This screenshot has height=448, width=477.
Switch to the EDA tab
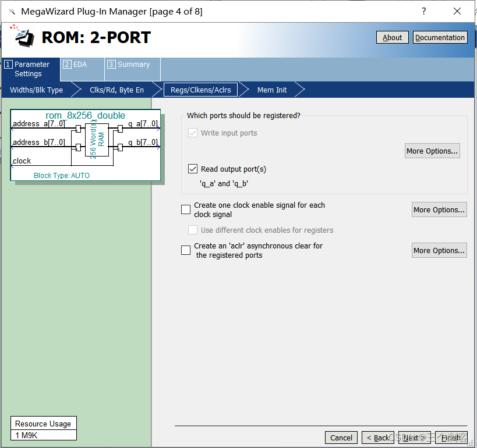coord(82,69)
